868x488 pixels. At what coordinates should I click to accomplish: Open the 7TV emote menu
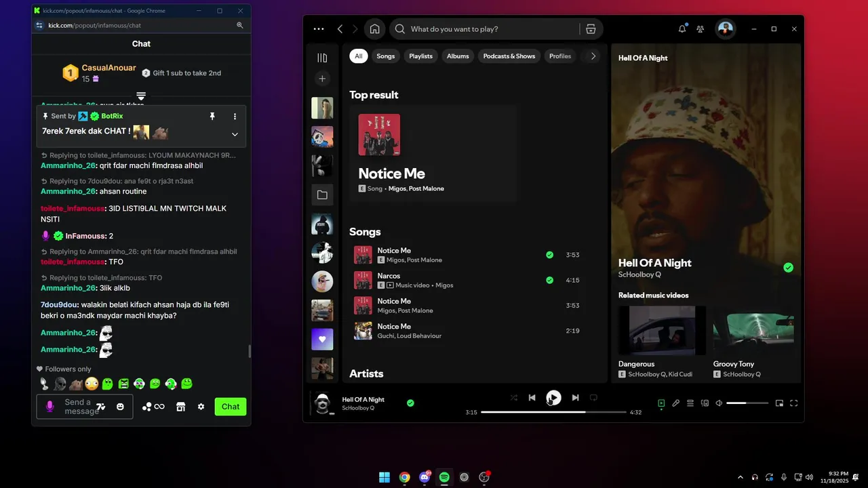pyautogui.click(x=100, y=407)
